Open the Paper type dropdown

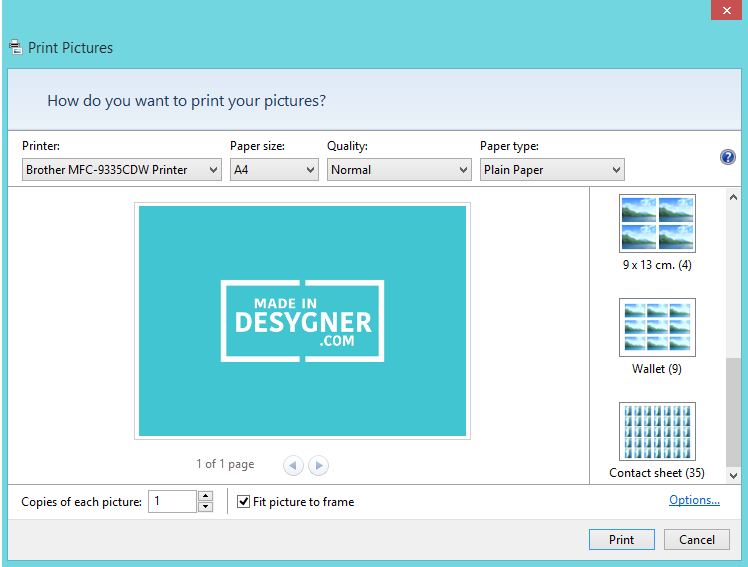coord(552,170)
